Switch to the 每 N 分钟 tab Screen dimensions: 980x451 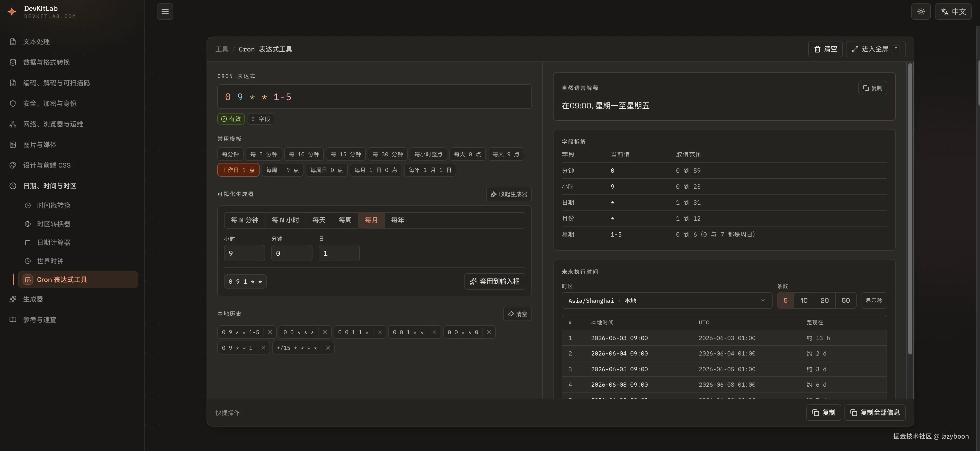tap(244, 220)
